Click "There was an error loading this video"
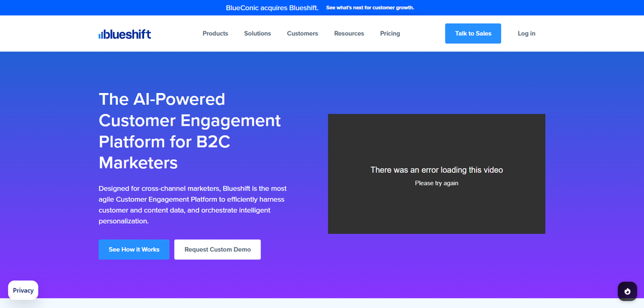 pos(436,170)
